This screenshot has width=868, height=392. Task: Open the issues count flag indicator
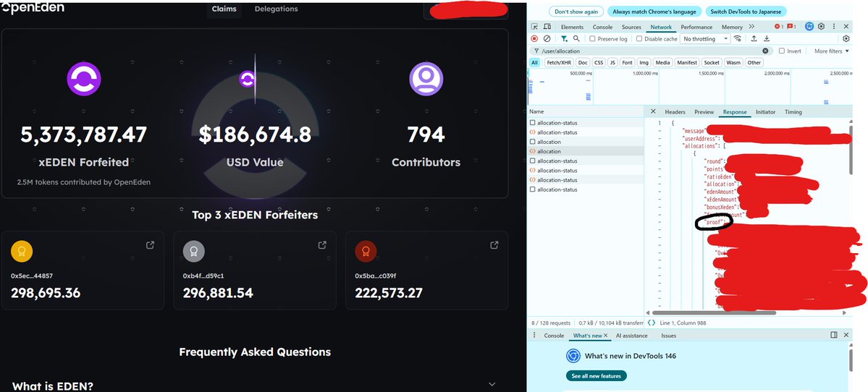coord(791,27)
